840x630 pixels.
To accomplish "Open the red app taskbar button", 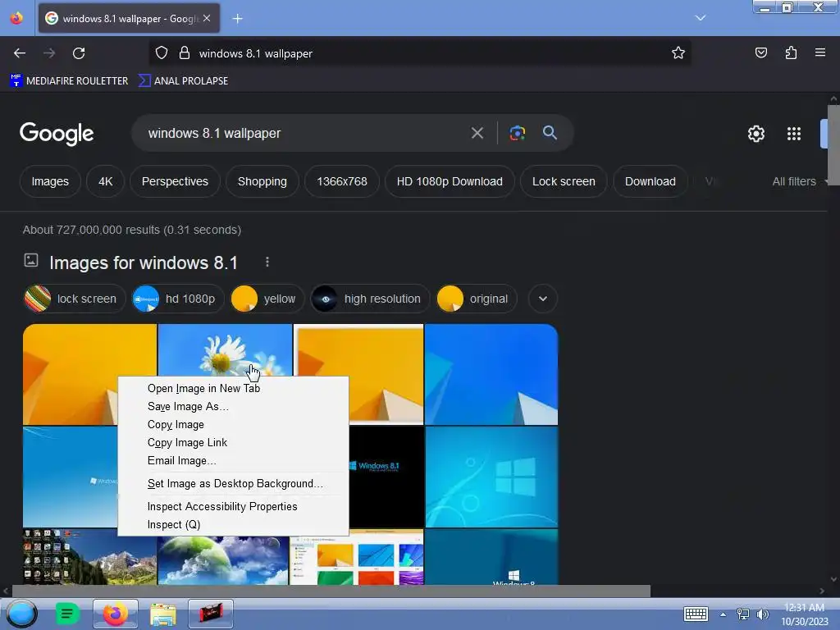I will coord(211,614).
